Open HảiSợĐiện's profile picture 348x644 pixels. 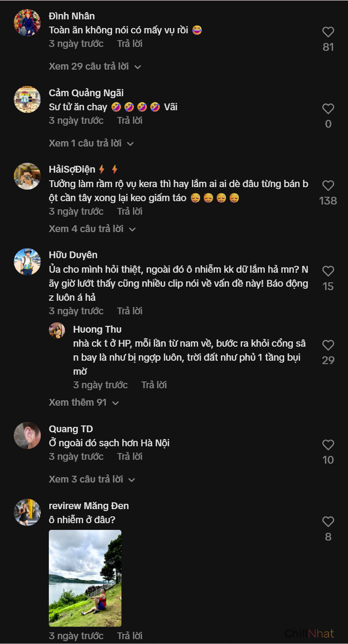click(27, 176)
